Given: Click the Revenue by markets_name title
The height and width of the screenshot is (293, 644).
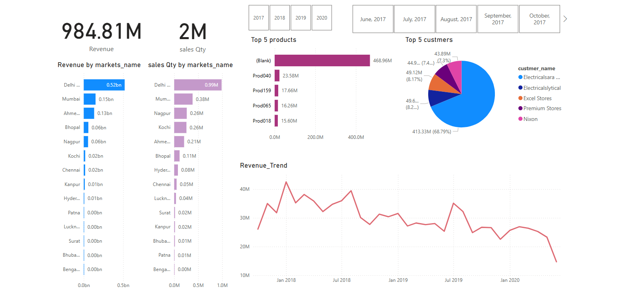Looking at the screenshot, I should click(x=99, y=65).
